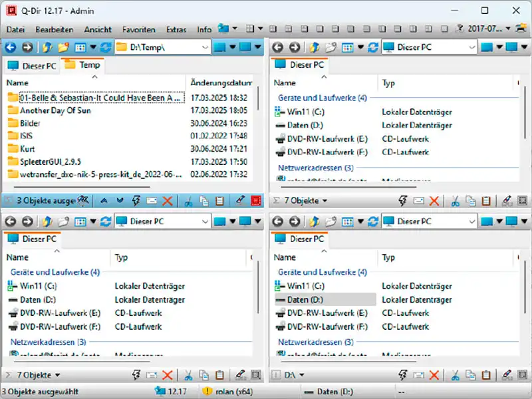Refresh the Temp folder with the circular arrows icon
Image resolution: width=532 pixels, height=399 pixels.
coord(104,47)
